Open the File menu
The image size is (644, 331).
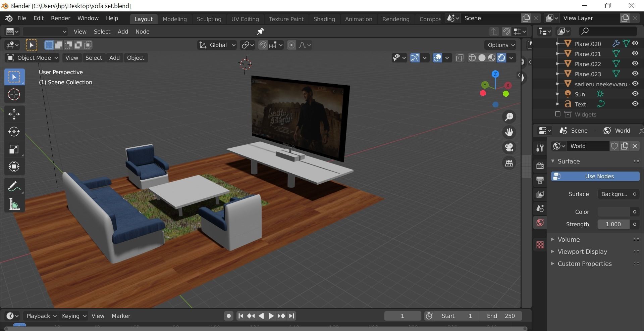[x=21, y=18]
